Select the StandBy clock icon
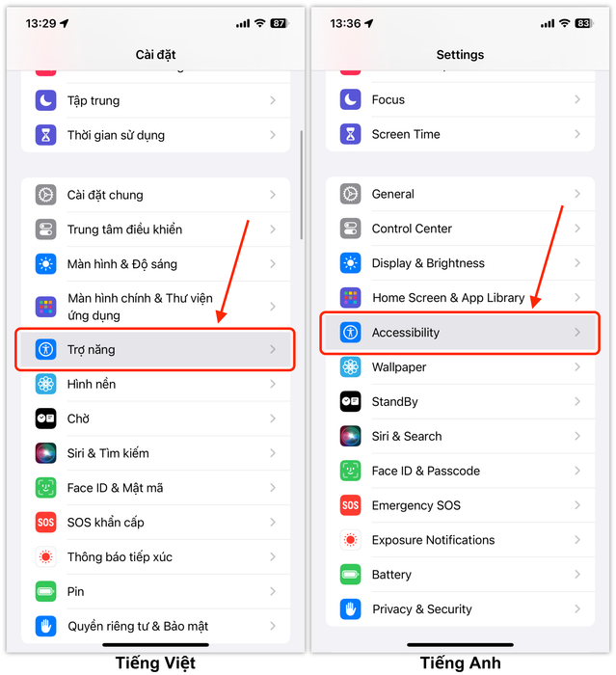The image size is (616, 675). coord(350,401)
